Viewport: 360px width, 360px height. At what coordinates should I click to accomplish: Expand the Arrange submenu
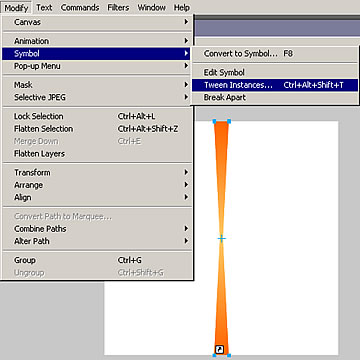96,185
